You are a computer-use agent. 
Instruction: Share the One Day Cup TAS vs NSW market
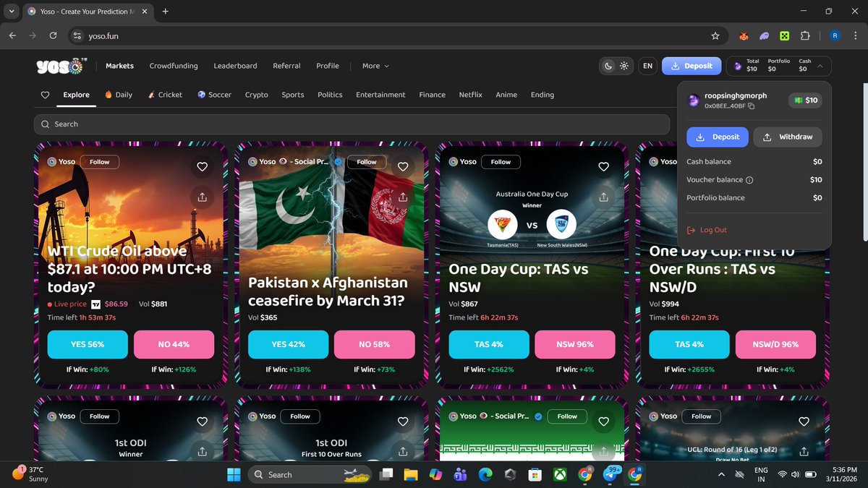point(603,197)
